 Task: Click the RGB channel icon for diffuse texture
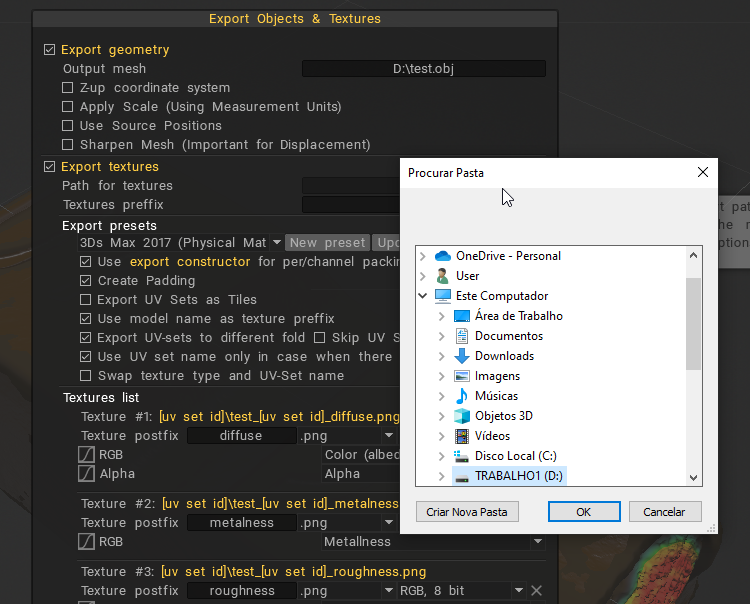click(x=86, y=455)
